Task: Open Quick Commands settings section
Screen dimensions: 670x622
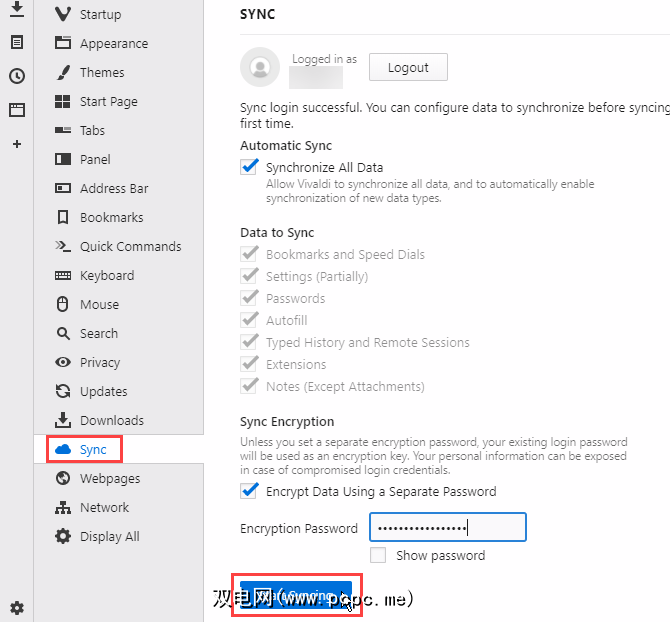Action: (x=130, y=247)
